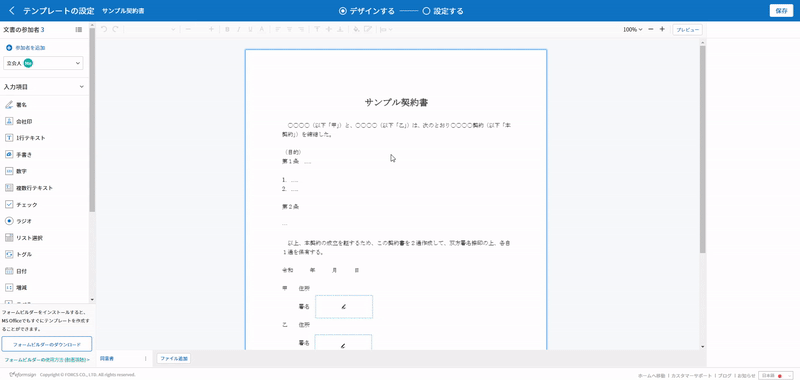Click the field list down arrow
The height and width of the screenshot is (380, 800).
92,299
